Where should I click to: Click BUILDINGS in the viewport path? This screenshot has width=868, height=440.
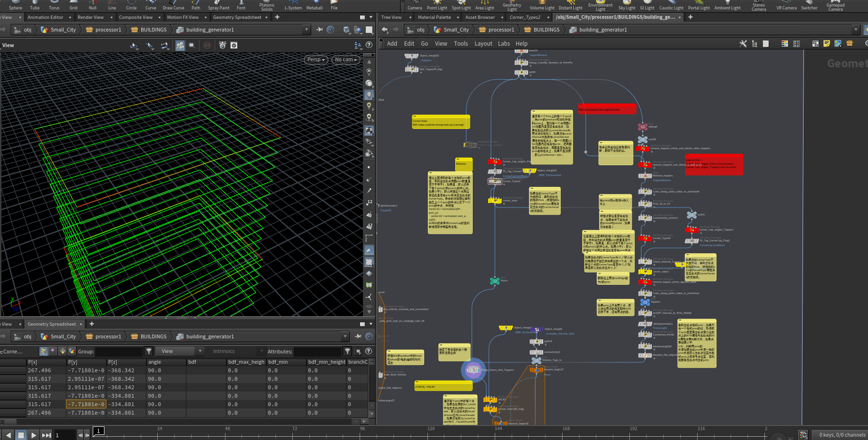tap(153, 30)
